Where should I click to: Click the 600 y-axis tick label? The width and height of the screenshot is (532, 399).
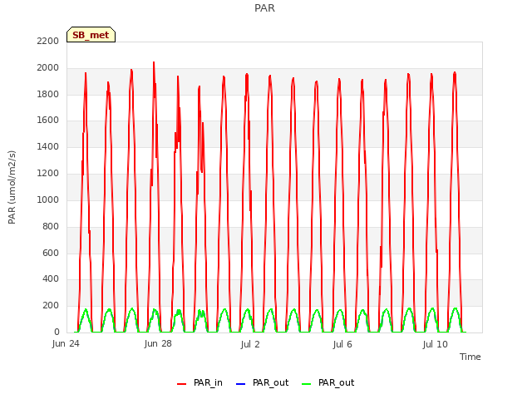pyautogui.click(x=51, y=253)
